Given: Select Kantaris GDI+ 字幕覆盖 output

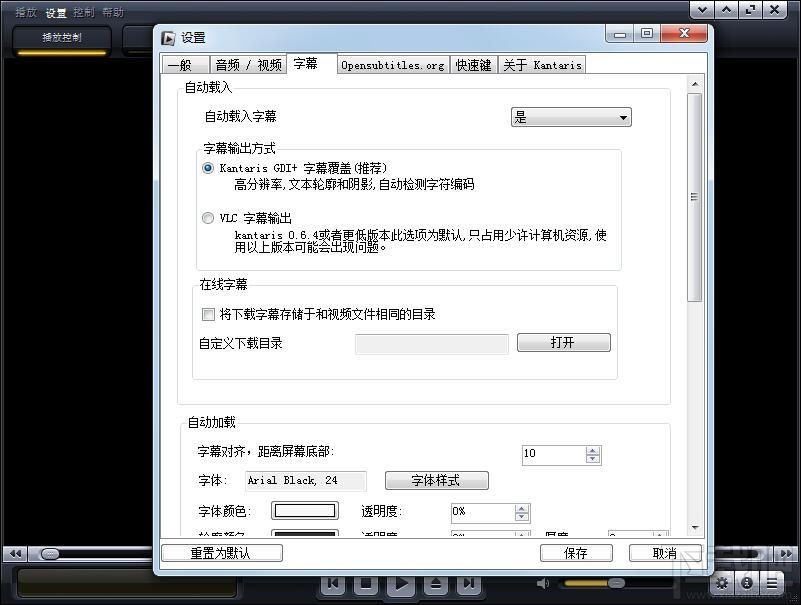Looking at the screenshot, I should tap(208, 167).
